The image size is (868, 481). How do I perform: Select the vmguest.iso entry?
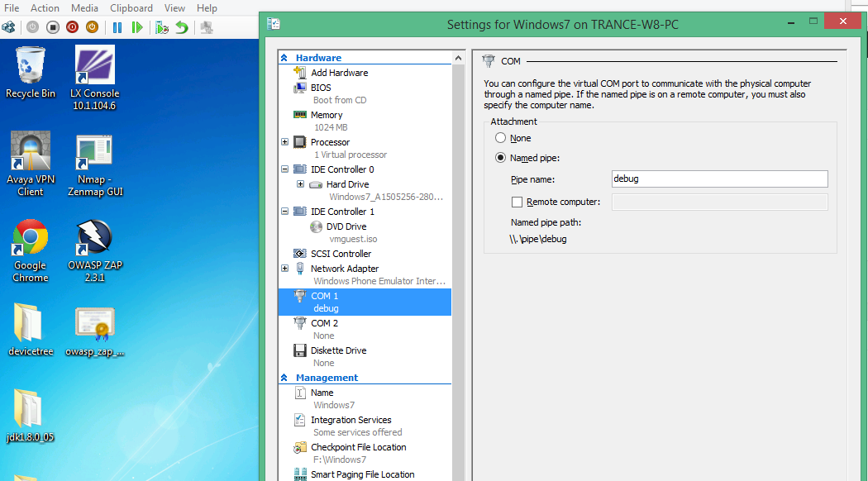point(353,239)
